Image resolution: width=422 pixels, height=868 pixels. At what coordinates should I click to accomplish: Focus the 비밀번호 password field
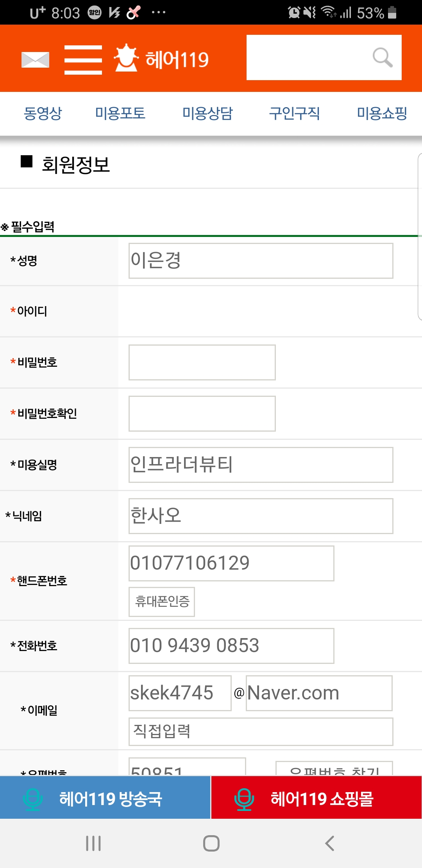(202, 362)
